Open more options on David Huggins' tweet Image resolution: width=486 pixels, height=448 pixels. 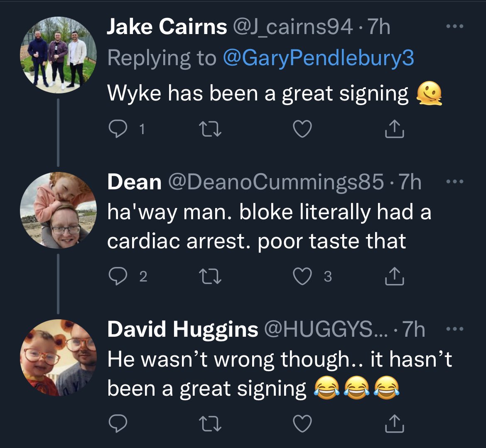(x=455, y=329)
